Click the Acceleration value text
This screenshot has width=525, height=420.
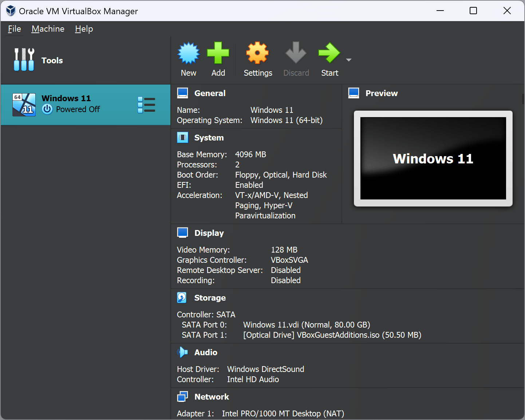pyautogui.click(x=272, y=205)
